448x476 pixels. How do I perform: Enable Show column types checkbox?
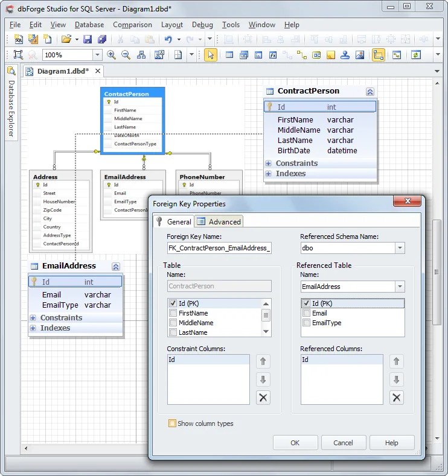point(172,423)
